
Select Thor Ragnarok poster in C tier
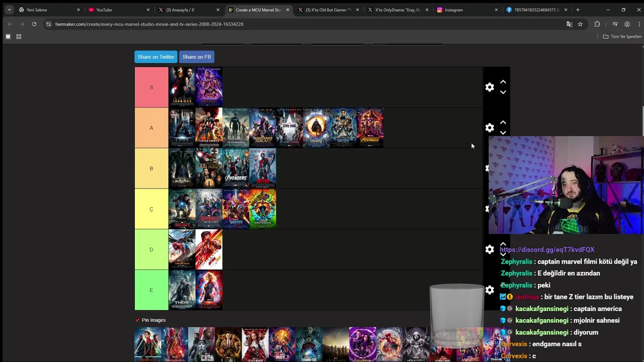tap(263, 209)
